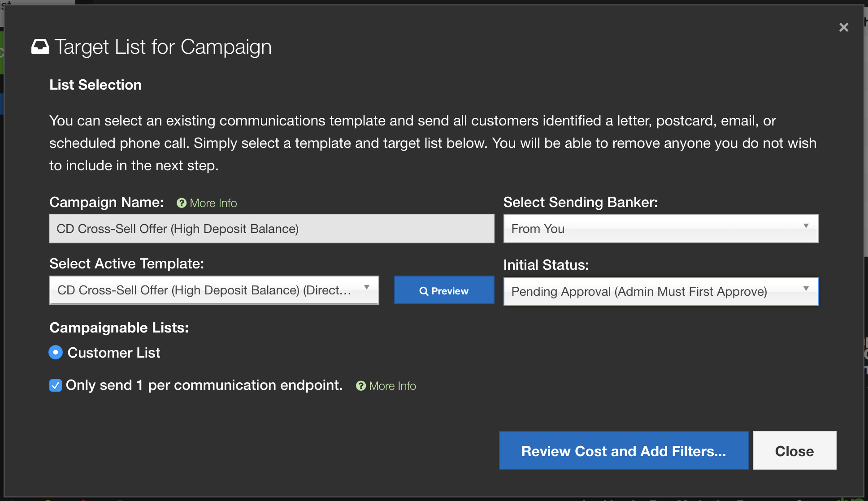Click the Sending Banker dropdown arrow
The width and height of the screenshot is (868, 501).
coord(806,226)
